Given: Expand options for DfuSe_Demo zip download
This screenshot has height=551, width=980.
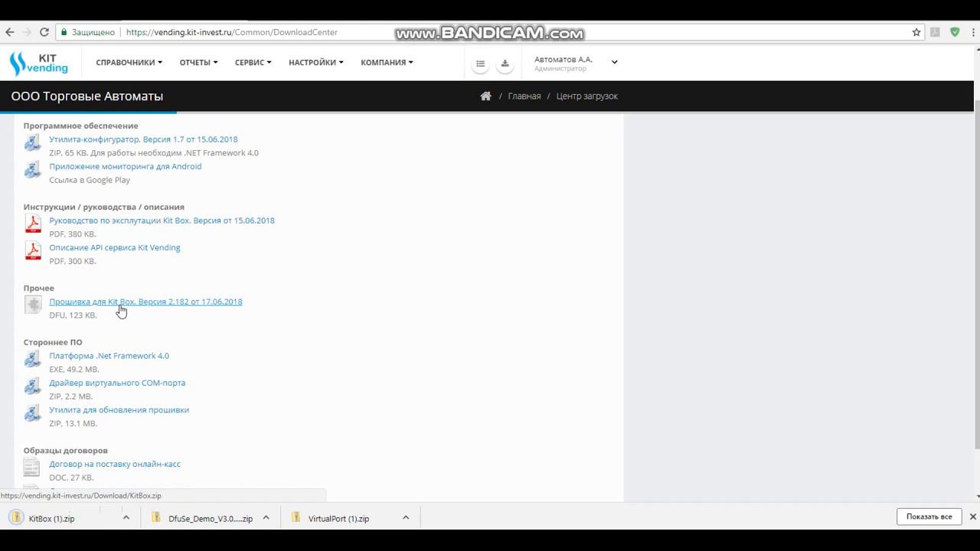Looking at the screenshot, I should [x=266, y=517].
